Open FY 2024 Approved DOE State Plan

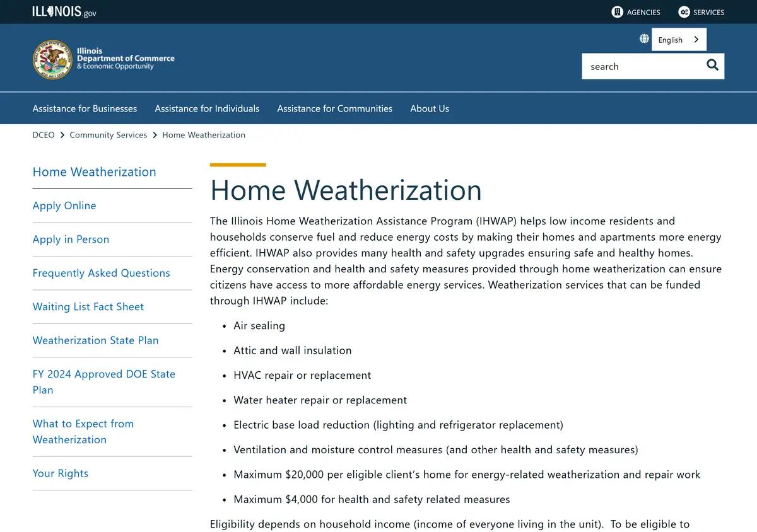[x=103, y=382]
